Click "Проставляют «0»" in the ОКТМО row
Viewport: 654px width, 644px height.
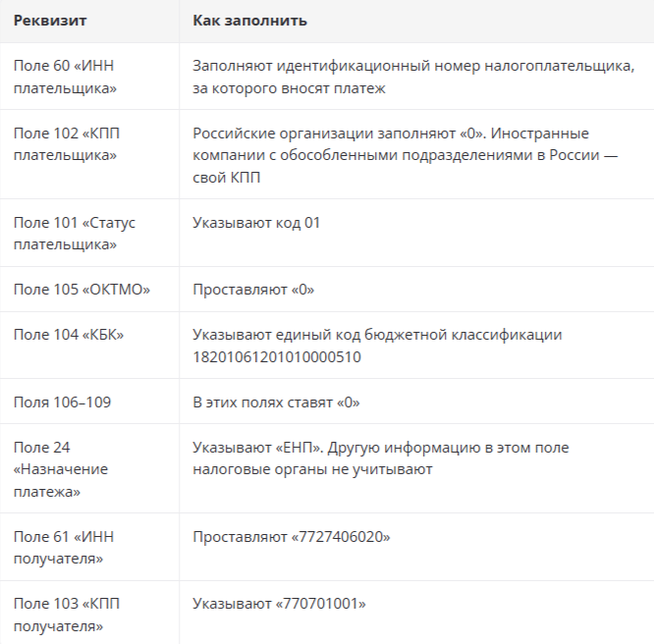coord(253,289)
